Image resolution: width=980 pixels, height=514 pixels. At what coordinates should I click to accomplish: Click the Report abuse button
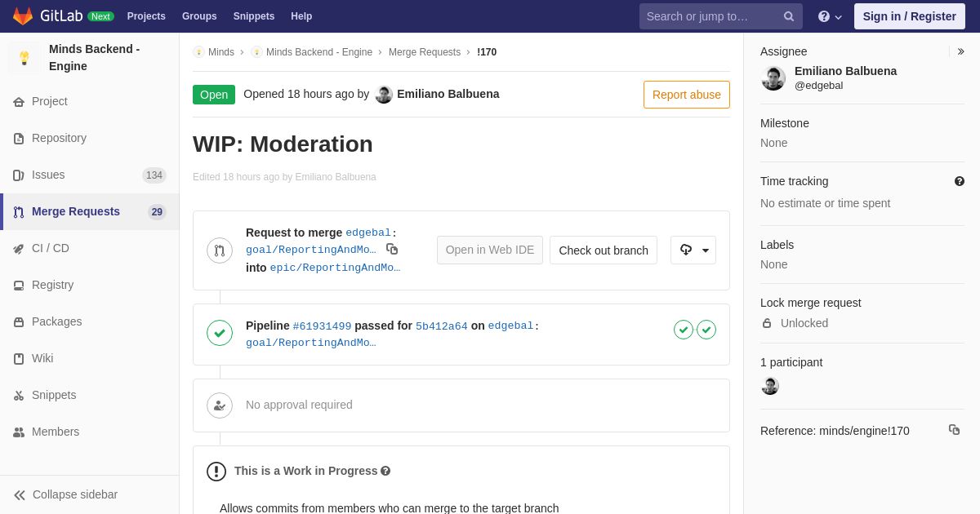tap(686, 95)
